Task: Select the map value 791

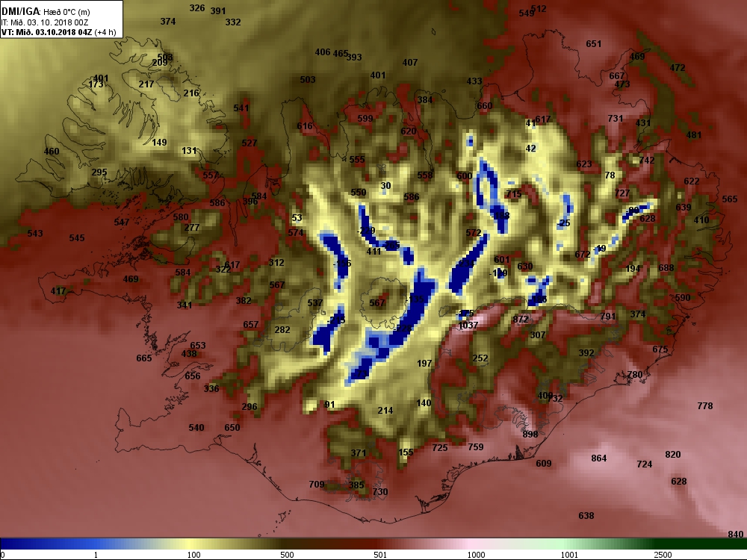Action: [608, 316]
